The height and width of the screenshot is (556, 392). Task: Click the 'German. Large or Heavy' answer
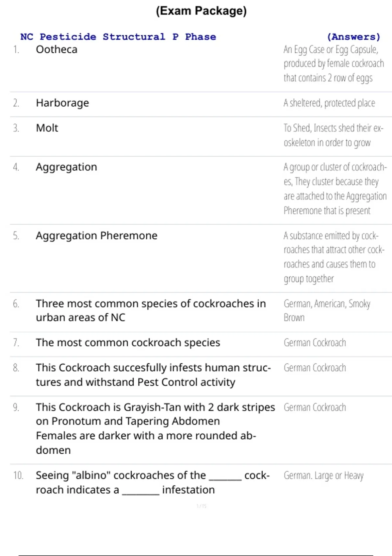pyautogui.click(x=323, y=476)
